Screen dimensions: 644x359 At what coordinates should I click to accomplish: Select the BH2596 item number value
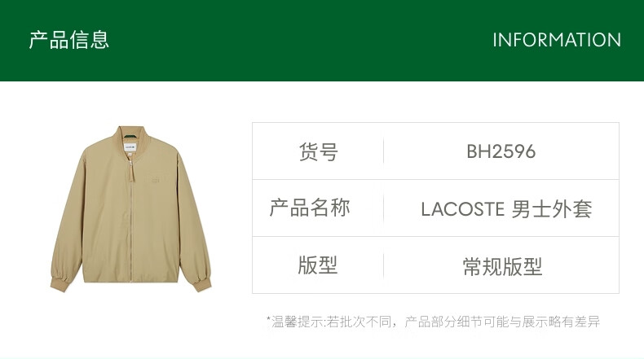(x=501, y=151)
